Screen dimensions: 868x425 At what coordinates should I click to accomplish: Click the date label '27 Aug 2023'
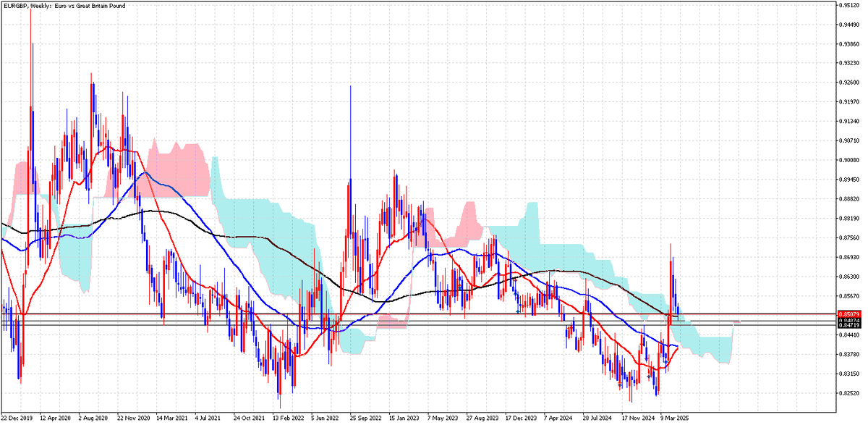click(x=481, y=418)
